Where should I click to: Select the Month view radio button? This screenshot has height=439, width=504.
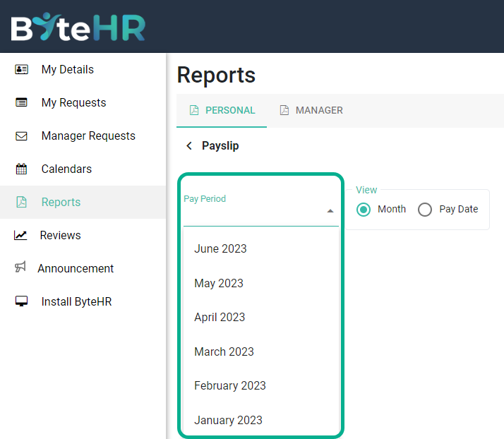364,210
